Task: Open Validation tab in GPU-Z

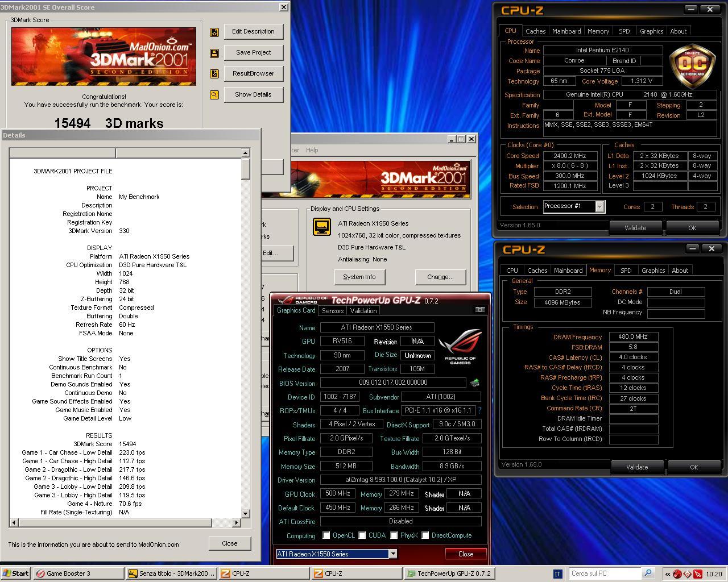Action: pyautogui.click(x=363, y=311)
